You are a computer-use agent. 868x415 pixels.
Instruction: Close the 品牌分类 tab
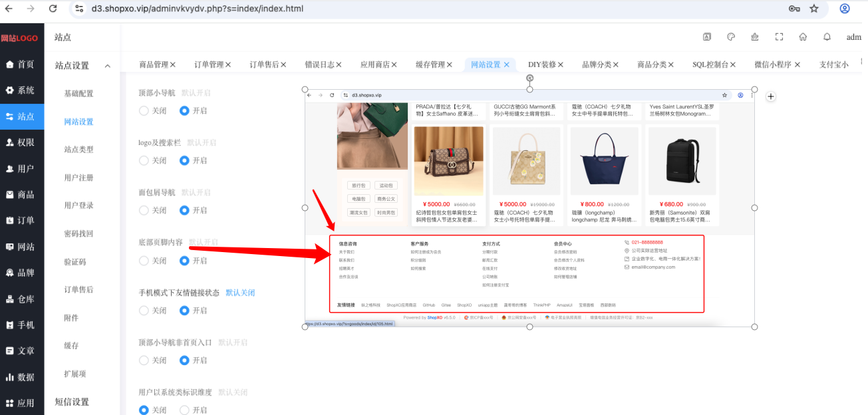click(616, 65)
